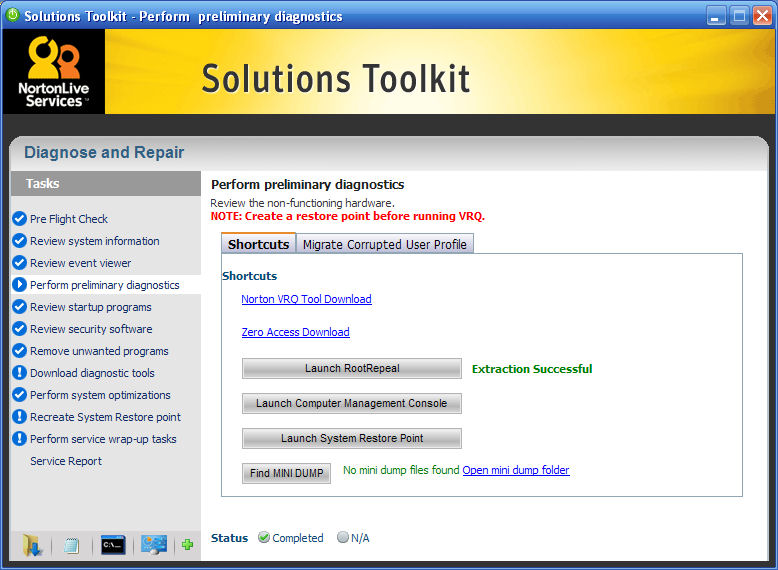Open mini dump folder link
The height and width of the screenshot is (570, 778).
tap(516, 470)
